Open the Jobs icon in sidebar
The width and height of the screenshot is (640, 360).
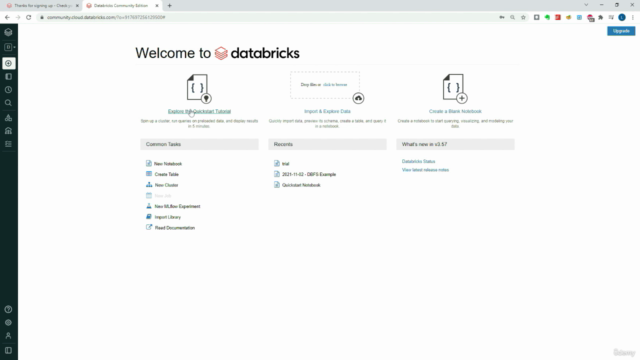[8, 144]
